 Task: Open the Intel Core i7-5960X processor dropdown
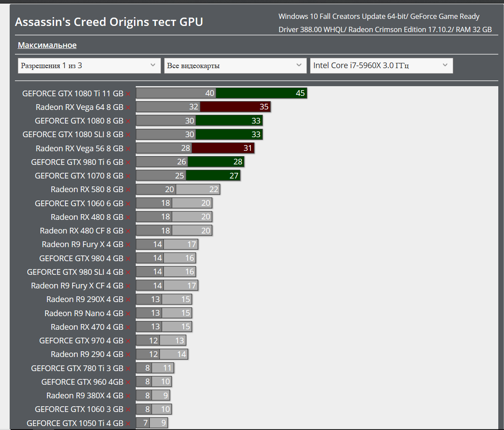point(381,66)
